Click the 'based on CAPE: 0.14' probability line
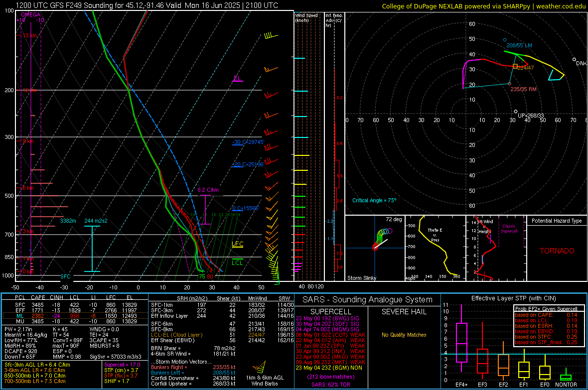This screenshot has width=588, height=390. [x=546, y=315]
